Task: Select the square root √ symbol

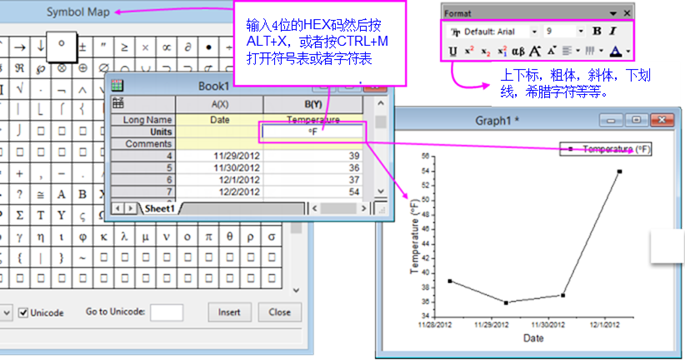Action: pos(20,89)
